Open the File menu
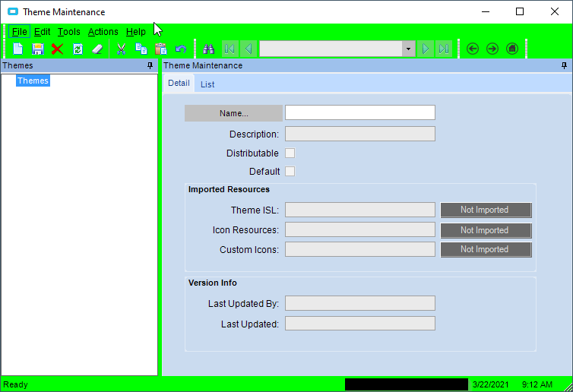 pos(19,32)
